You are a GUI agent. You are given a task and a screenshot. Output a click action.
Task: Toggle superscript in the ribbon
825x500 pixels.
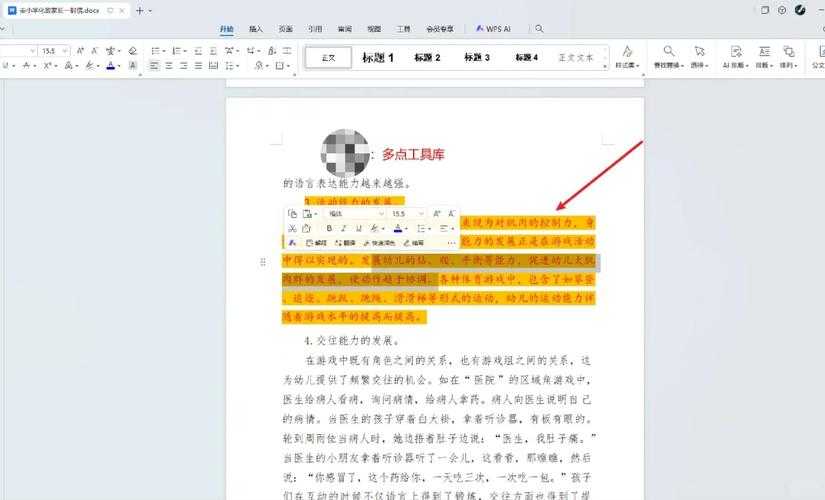49,65
